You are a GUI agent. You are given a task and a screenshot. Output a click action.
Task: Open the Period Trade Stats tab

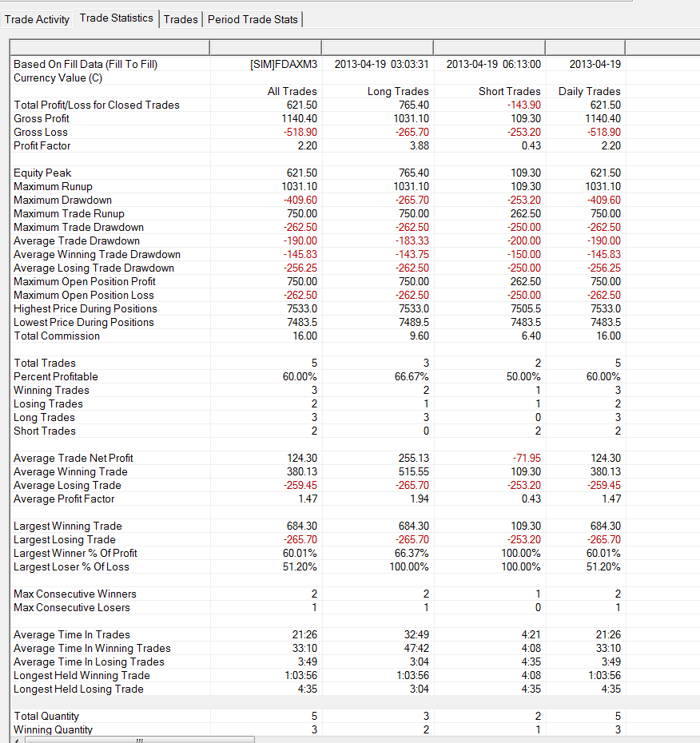[x=253, y=19]
